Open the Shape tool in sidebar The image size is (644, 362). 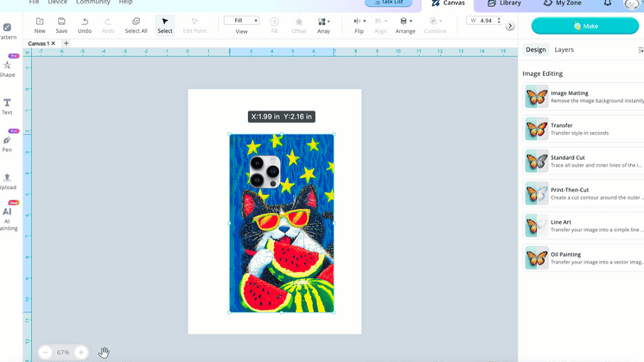7,67
